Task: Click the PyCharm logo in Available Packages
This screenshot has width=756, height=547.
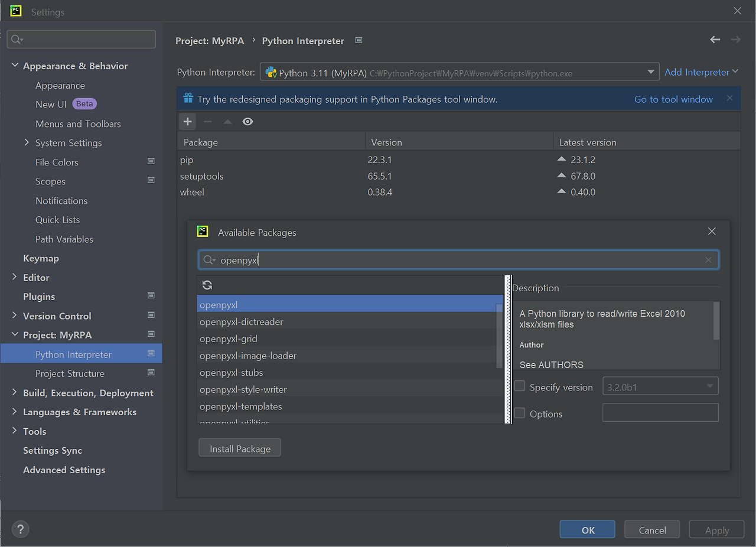Action: click(203, 232)
